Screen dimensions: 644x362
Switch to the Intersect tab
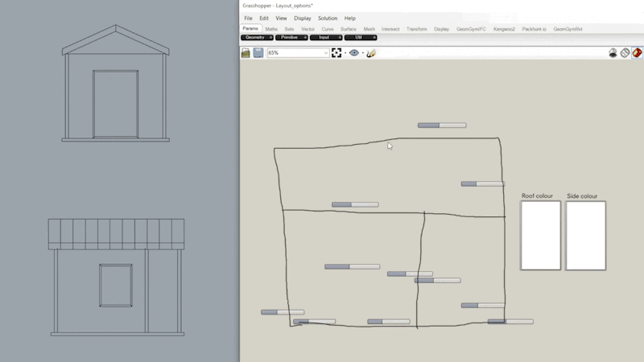390,29
